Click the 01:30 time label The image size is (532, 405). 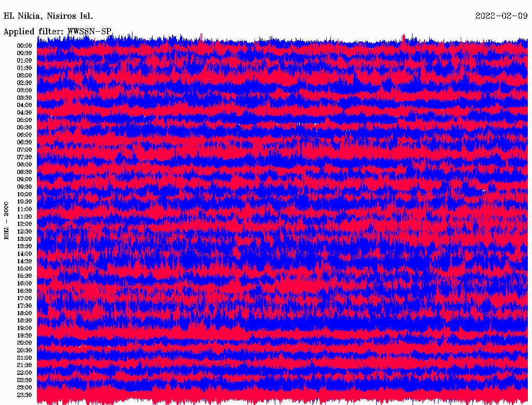tap(24, 68)
